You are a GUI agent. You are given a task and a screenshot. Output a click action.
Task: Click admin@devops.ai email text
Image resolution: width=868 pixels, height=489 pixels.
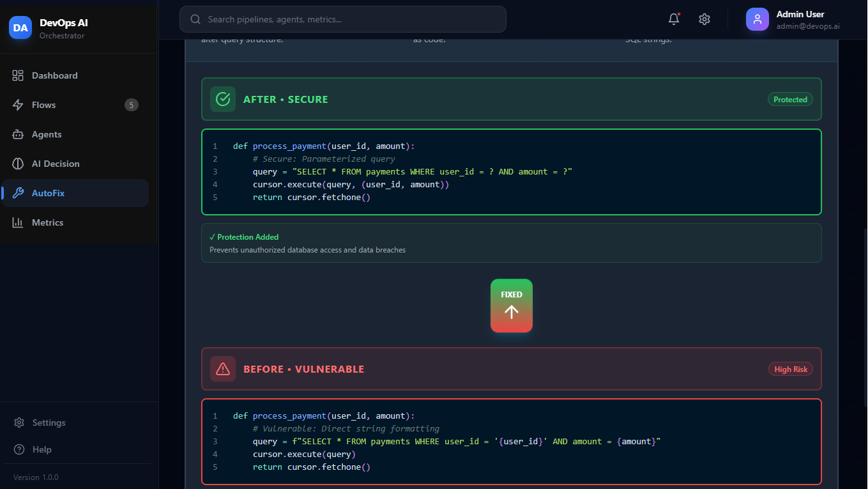[808, 26]
